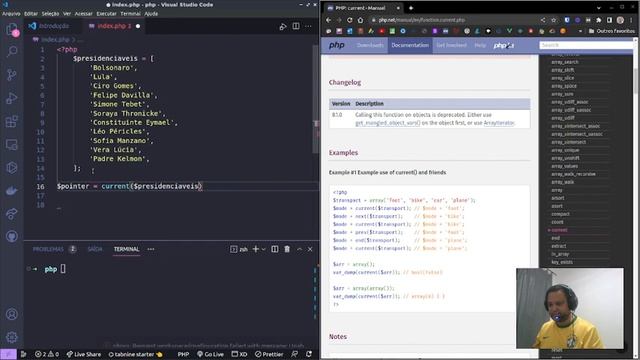Open Documentation in php.net header
The height and width of the screenshot is (360, 640).
[x=410, y=45]
